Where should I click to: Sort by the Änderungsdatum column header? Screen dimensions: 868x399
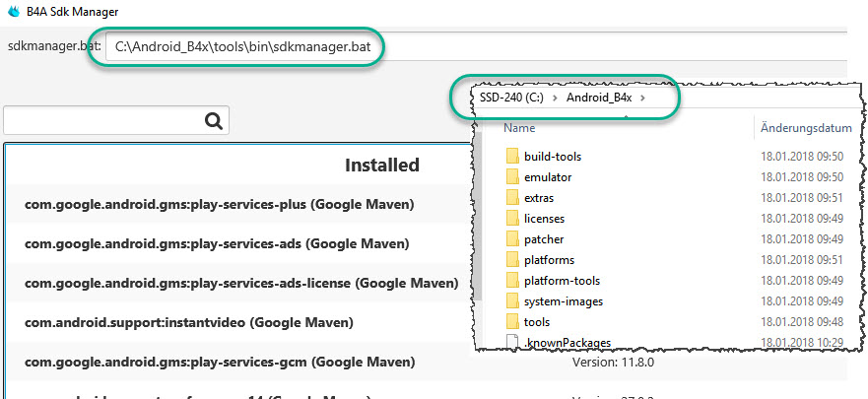(806, 128)
